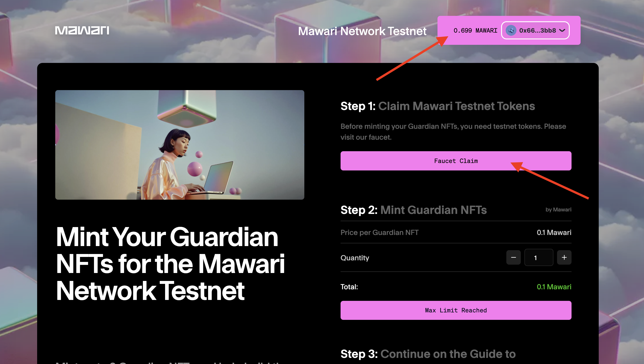This screenshot has height=364, width=644.
Task: Click the Step 2 Mint Guardian NFTs heading
Action: pos(413,210)
